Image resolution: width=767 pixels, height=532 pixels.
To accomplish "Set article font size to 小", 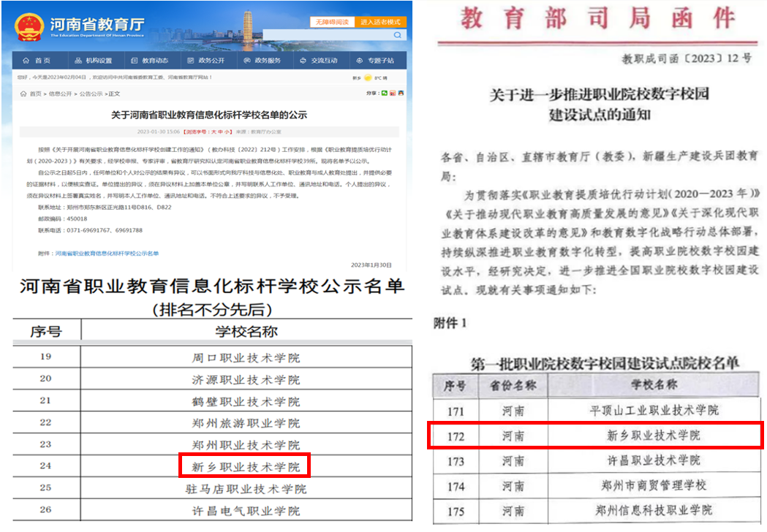I will coord(225,132).
